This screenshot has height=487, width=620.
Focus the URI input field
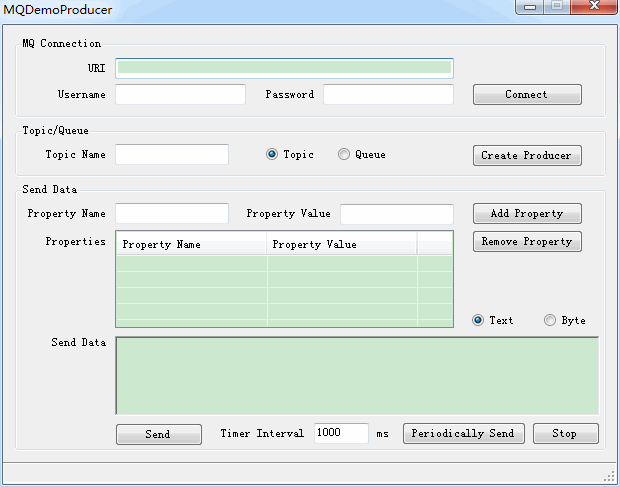click(x=284, y=68)
